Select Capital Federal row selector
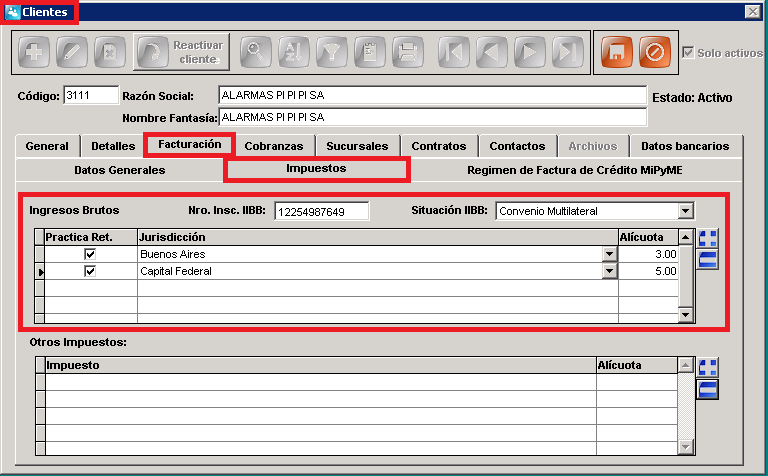The height and width of the screenshot is (476, 768). click(x=40, y=271)
